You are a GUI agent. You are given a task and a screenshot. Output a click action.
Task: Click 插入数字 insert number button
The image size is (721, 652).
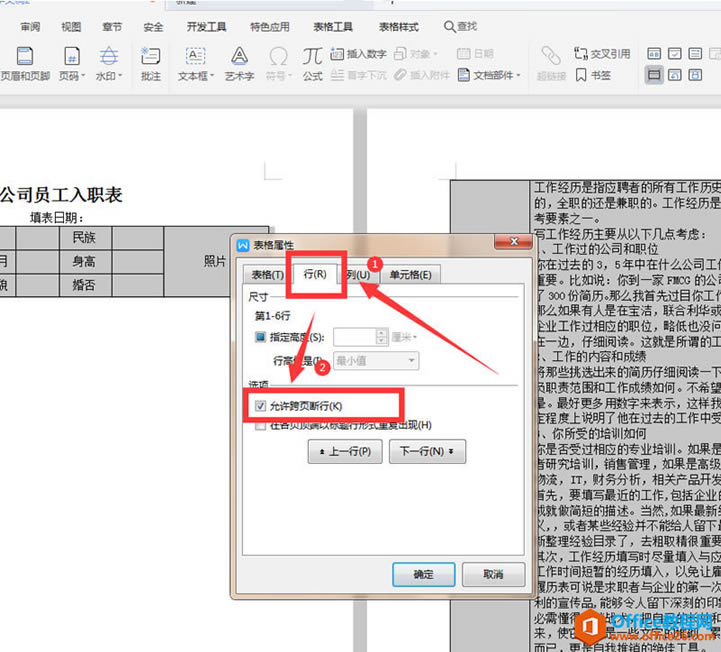click(x=358, y=54)
